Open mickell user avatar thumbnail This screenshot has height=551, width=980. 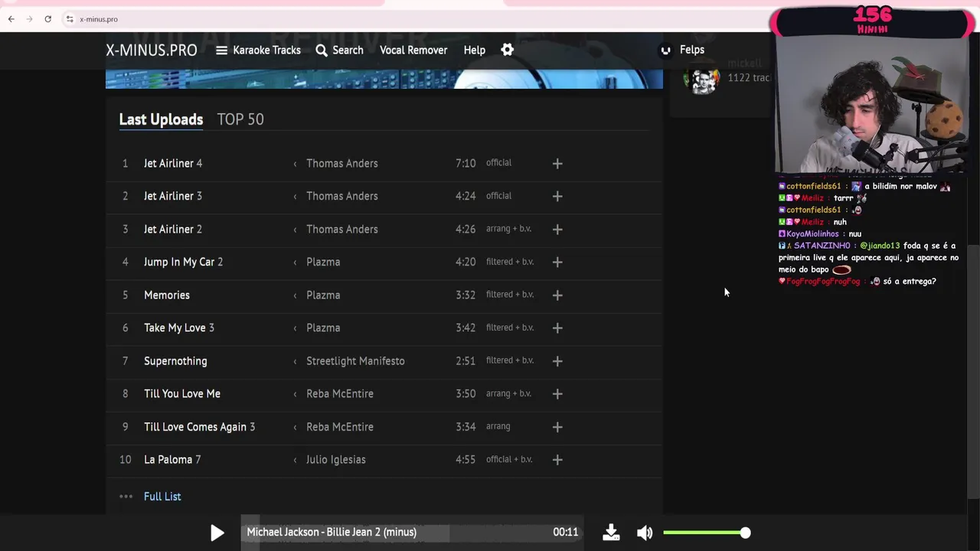coord(703,80)
